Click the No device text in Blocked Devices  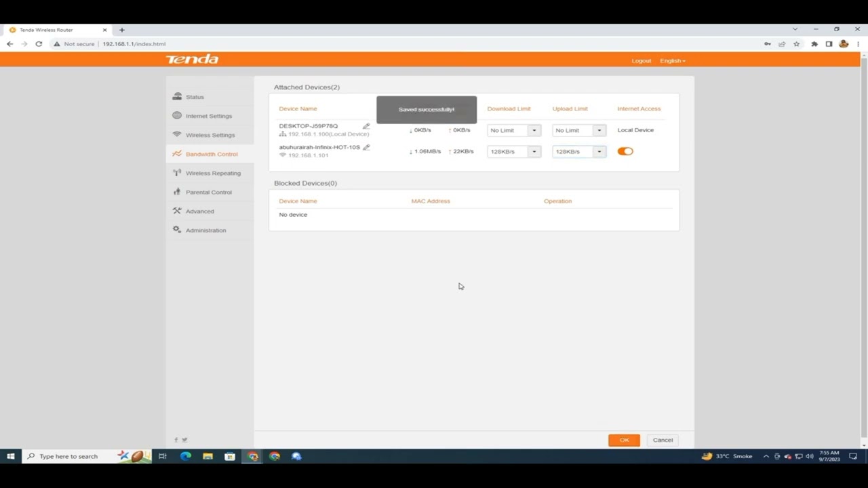(293, 214)
